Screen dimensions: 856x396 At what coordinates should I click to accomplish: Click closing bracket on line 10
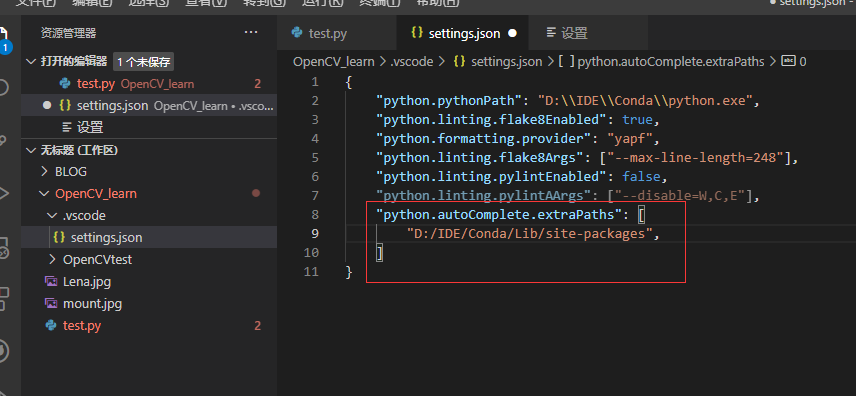point(379,253)
